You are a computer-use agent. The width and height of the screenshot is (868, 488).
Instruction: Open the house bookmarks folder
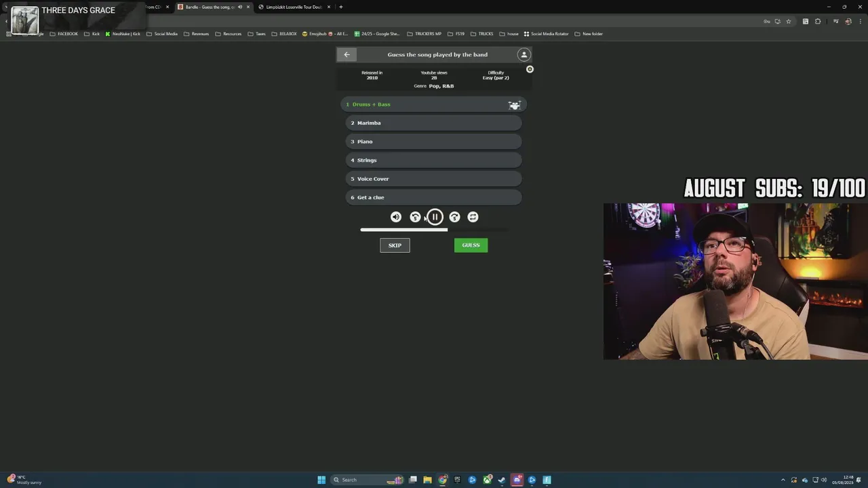point(509,34)
